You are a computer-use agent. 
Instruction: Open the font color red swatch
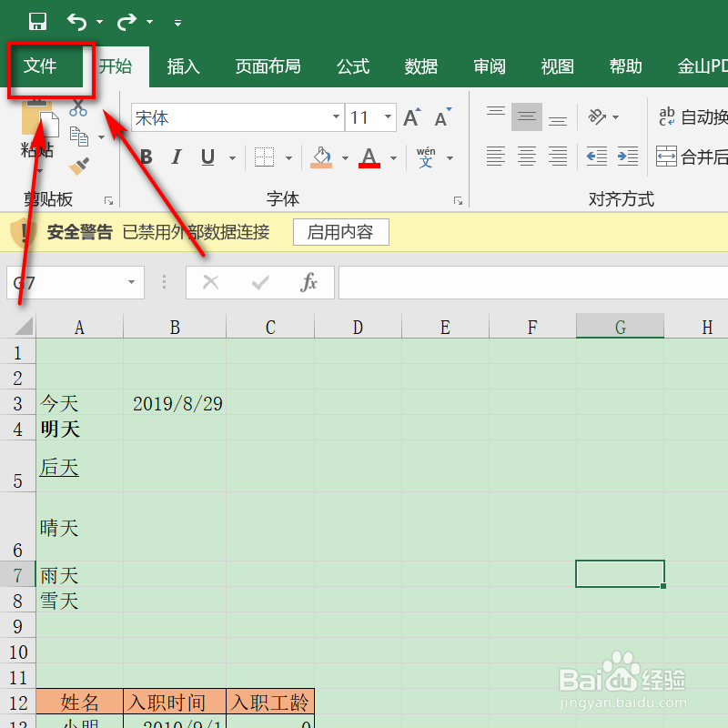point(368,157)
